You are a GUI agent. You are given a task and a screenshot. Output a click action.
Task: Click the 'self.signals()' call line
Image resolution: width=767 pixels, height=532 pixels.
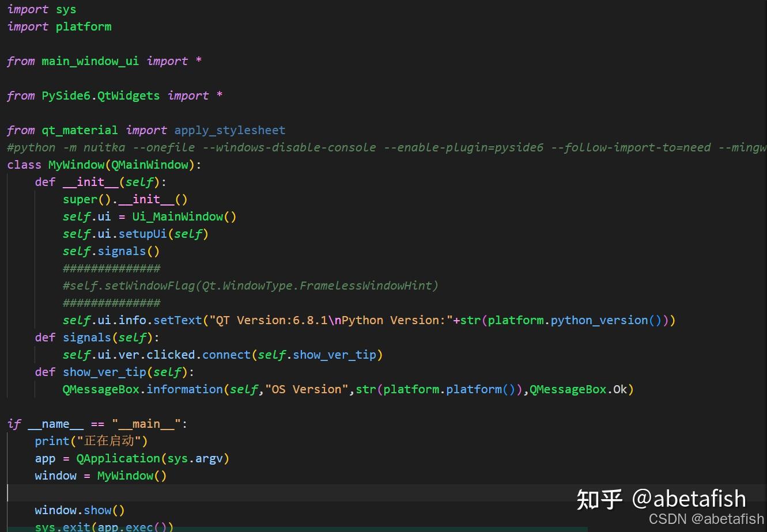111,251
